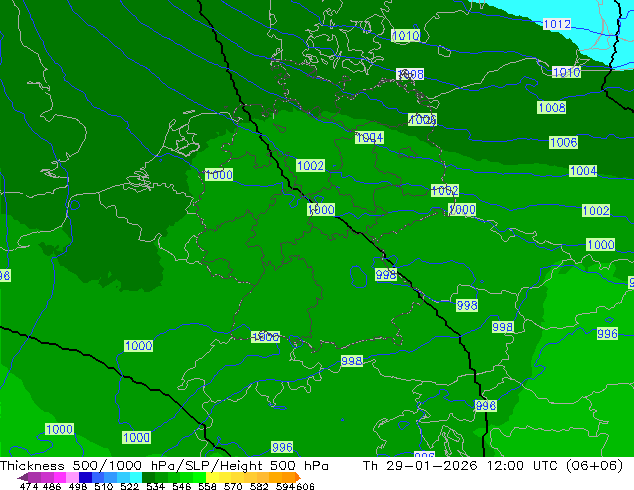
Task: Select the dark blue swatch in the thickness legend
Action: (85, 477)
